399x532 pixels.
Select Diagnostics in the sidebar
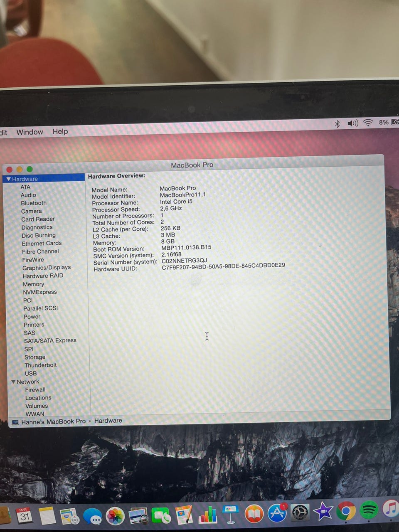pos(37,227)
